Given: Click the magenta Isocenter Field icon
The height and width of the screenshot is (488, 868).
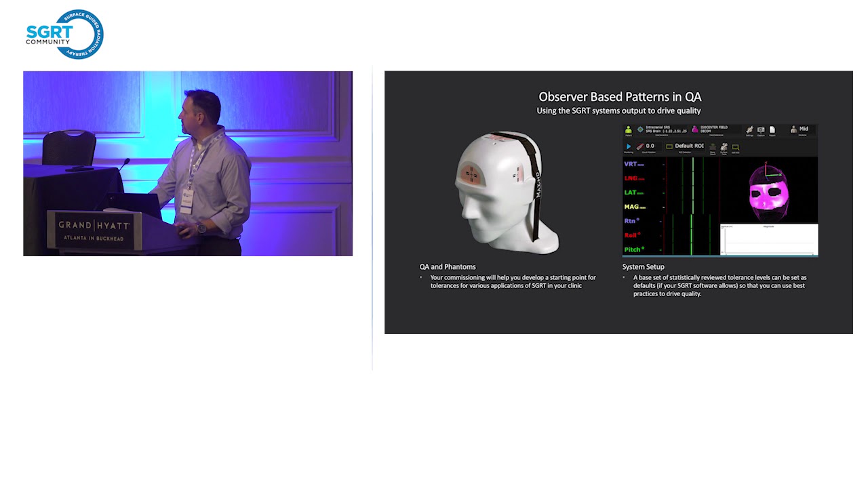Looking at the screenshot, I should click(x=695, y=129).
